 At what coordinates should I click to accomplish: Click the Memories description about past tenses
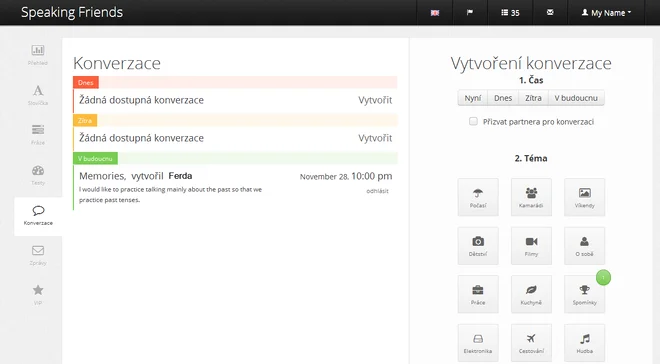click(170, 194)
